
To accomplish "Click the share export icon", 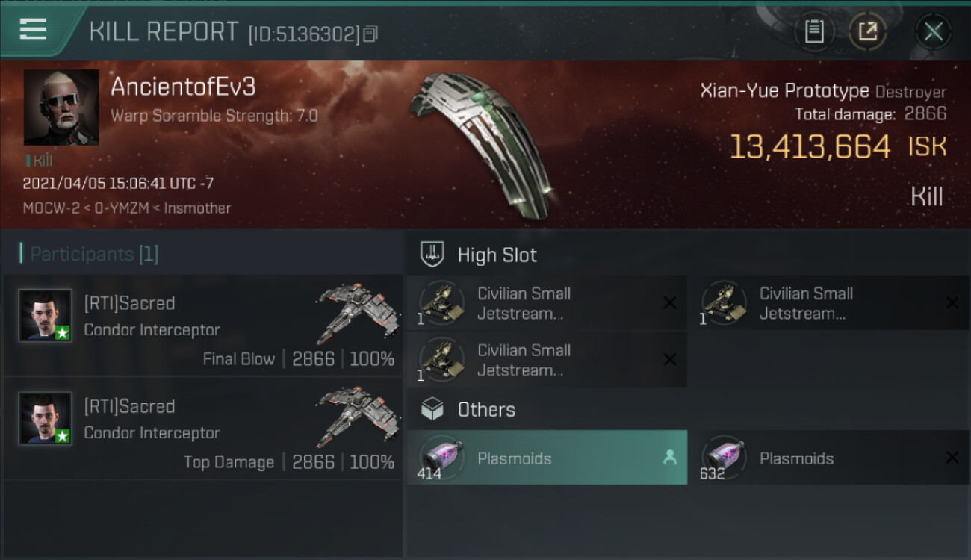I will coord(867,31).
